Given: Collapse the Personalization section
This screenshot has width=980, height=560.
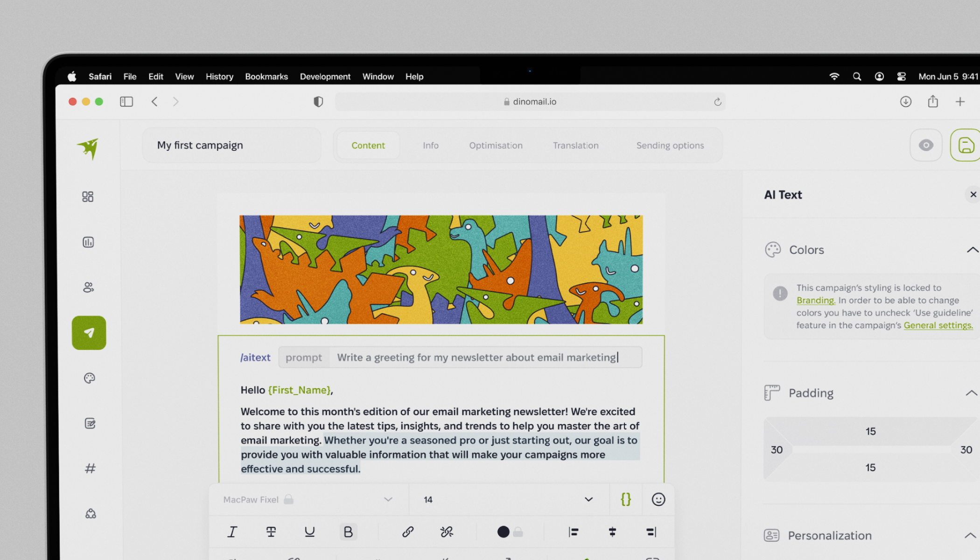Looking at the screenshot, I should [x=970, y=535].
